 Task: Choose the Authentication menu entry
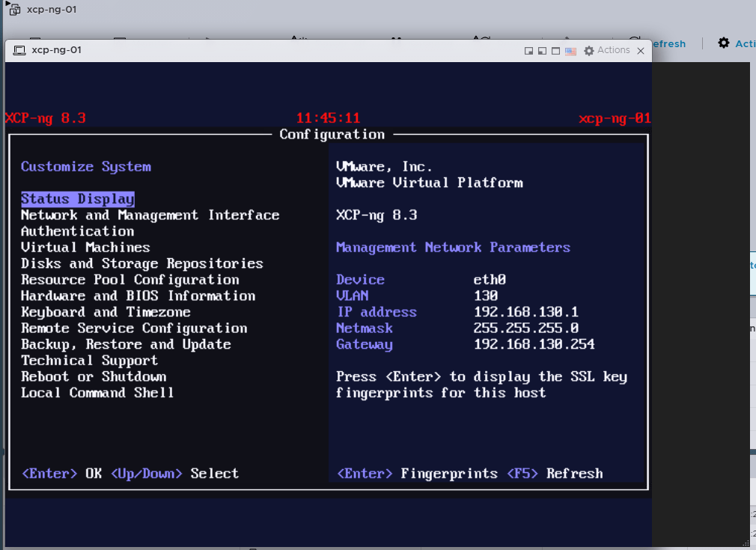(77, 231)
